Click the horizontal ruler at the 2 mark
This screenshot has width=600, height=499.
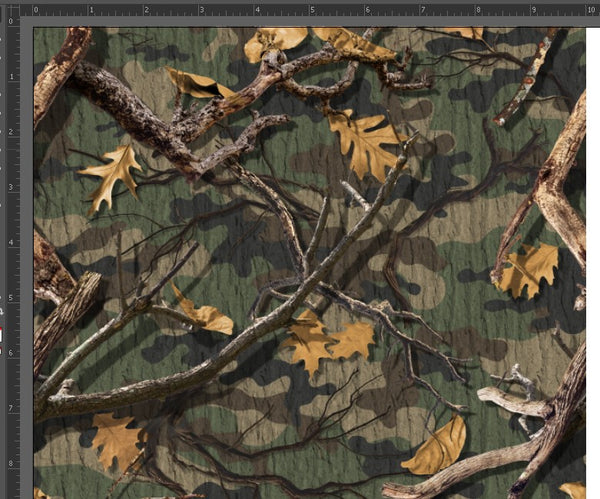tap(145, 10)
